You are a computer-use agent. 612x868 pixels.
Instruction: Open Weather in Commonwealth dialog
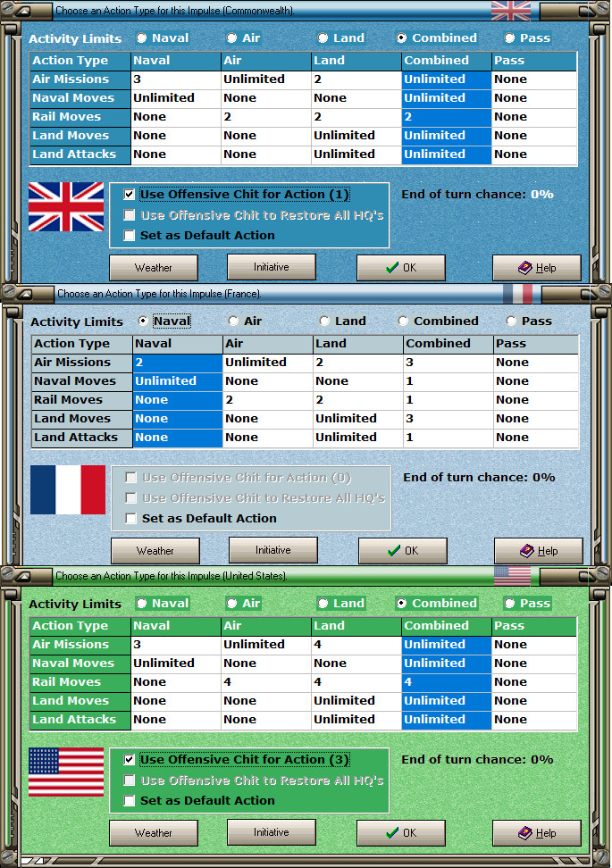pyautogui.click(x=154, y=268)
